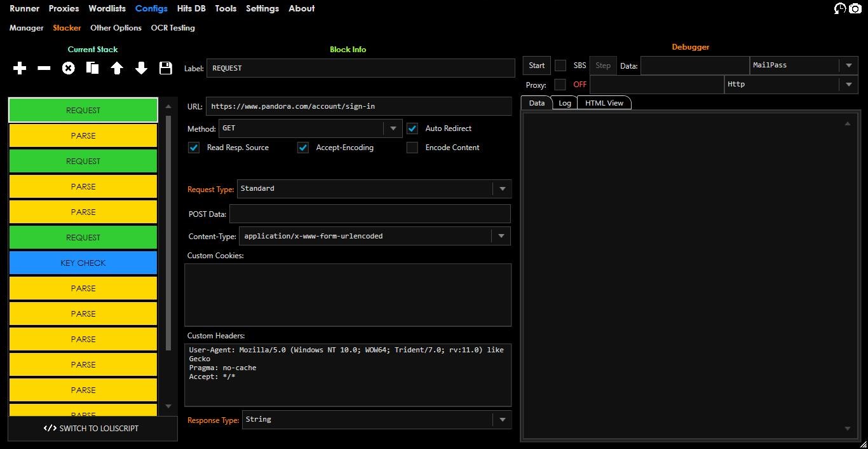Screen dimensions: 868x449
Task: Disable the Auto Redirect checkbox
Action: click(412, 128)
